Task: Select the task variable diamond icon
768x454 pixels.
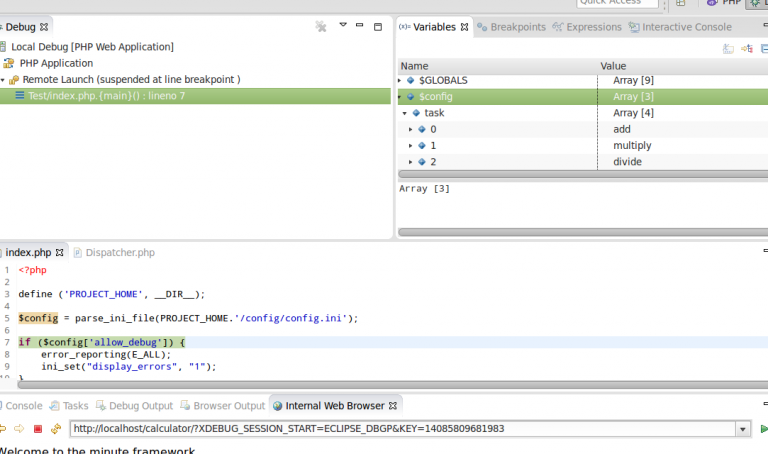Action: click(416, 113)
